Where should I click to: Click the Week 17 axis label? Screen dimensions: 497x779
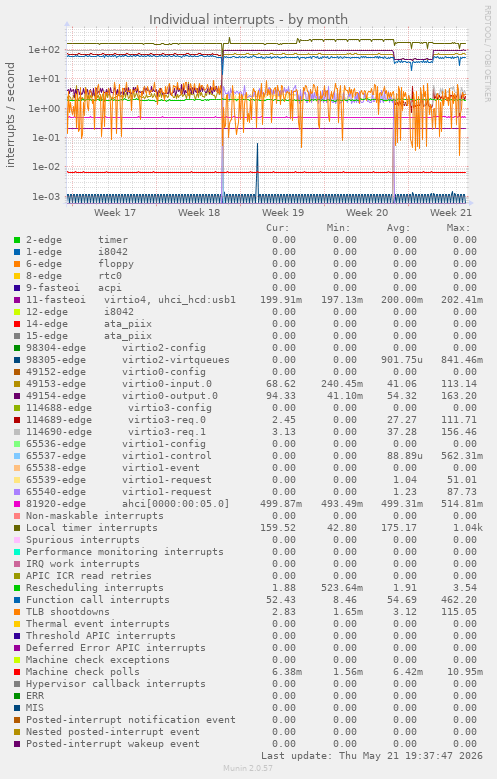[115, 213]
